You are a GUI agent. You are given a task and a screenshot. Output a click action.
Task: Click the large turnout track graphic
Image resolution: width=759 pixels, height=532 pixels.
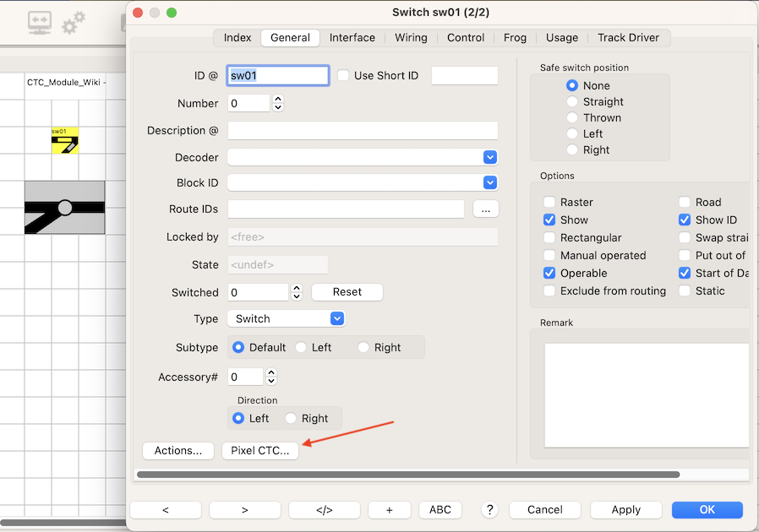tap(65, 208)
